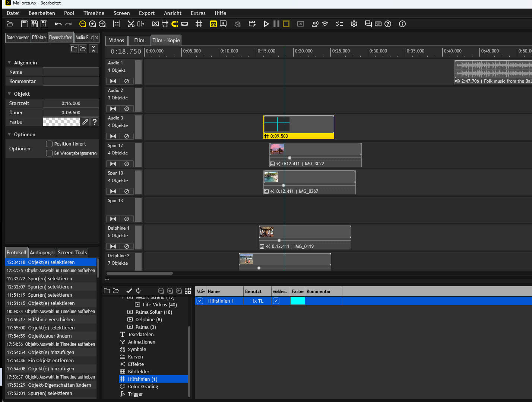The height and width of the screenshot is (402, 532).
Task: Click the Startzeit input field
Action: click(71, 103)
